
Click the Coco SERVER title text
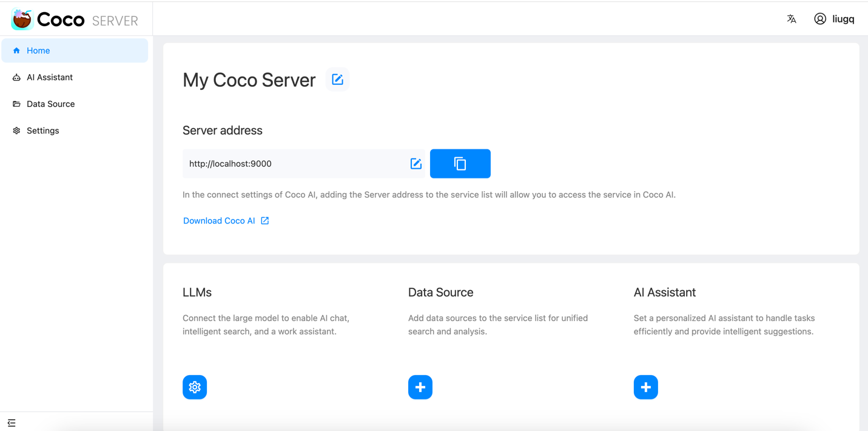point(88,20)
